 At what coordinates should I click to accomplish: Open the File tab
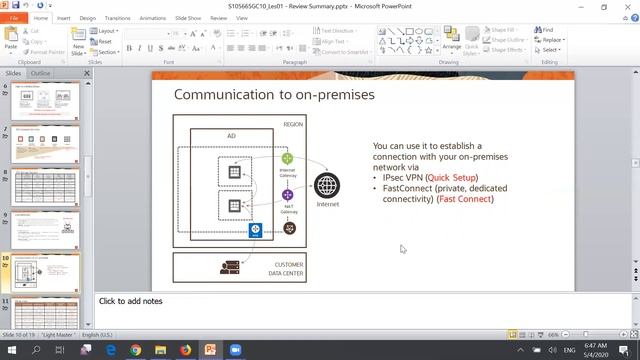(14, 18)
